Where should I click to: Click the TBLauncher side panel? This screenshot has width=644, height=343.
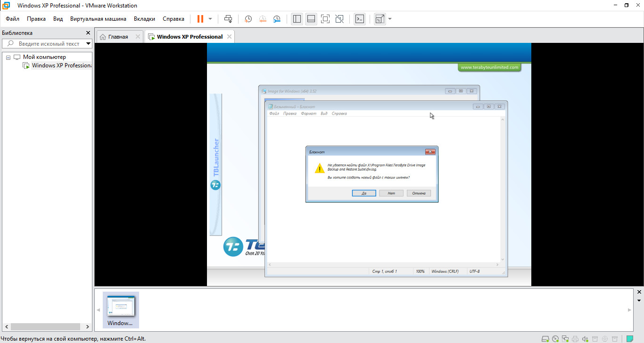pyautogui.click(x=216, y=164)
